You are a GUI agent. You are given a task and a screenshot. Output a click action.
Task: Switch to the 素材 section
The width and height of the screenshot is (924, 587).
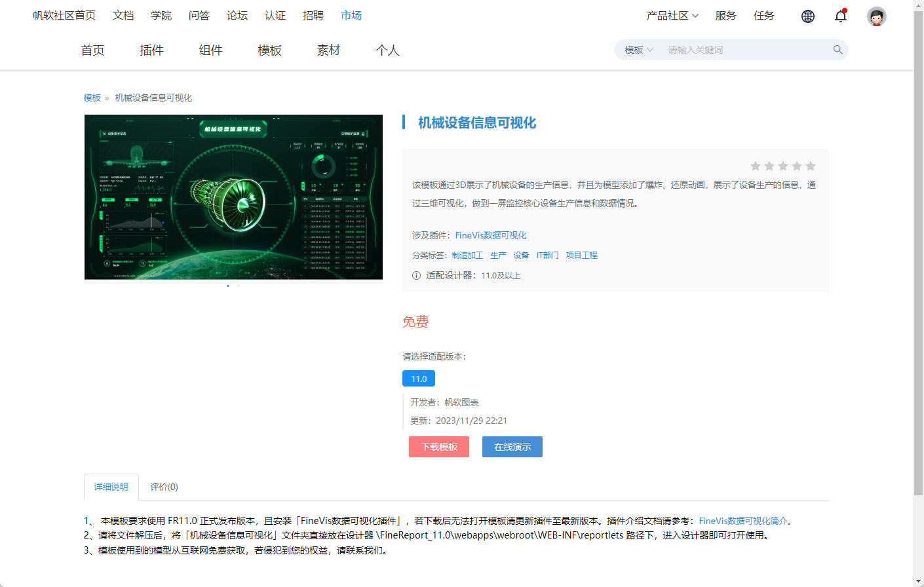pos(328,50)
